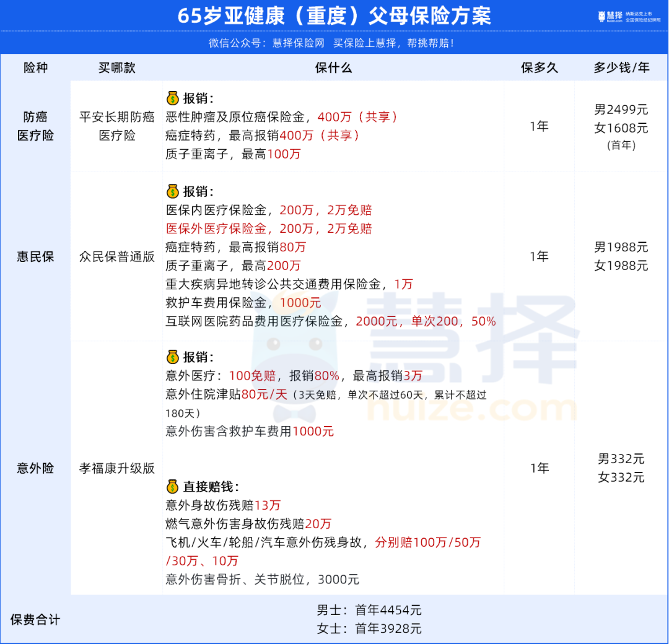The height and width of the screenshot is (644, 669).
Task: Open the 众民保普通版 product name
Action: pyautogui.click(x=117, y=256)
